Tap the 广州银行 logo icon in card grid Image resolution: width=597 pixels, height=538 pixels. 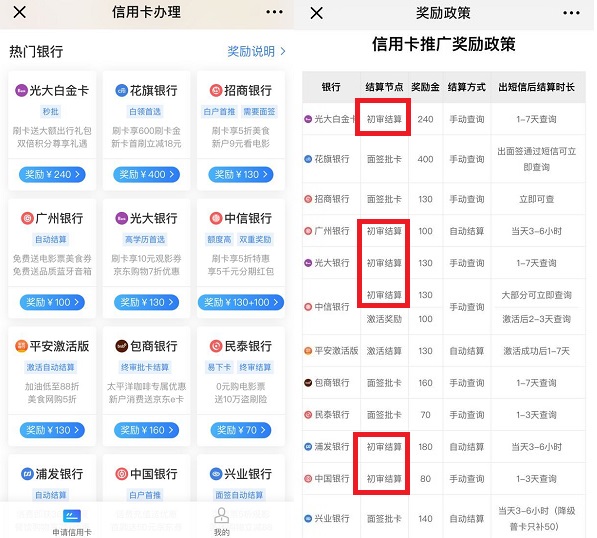[27, 218]
